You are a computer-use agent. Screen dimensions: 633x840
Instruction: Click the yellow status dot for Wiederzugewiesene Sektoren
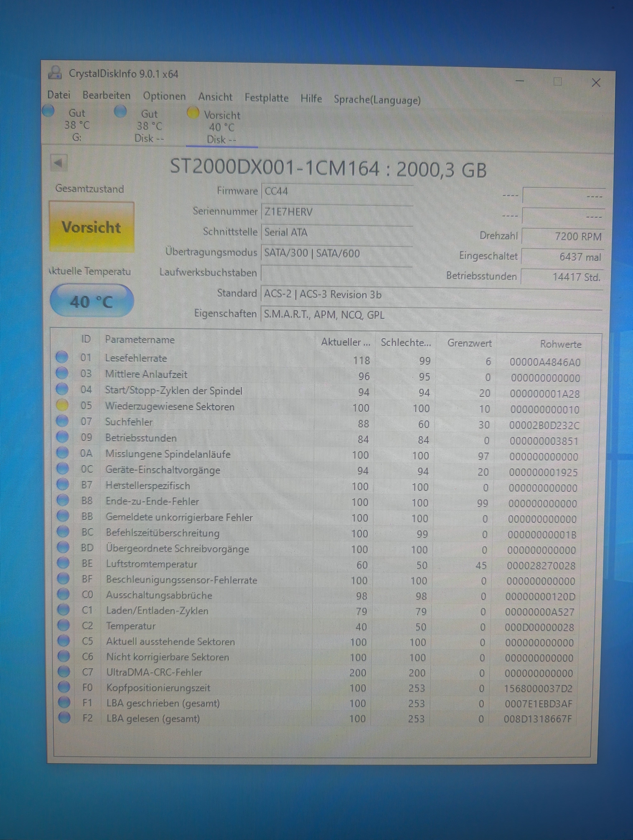[x=62, y=405]
